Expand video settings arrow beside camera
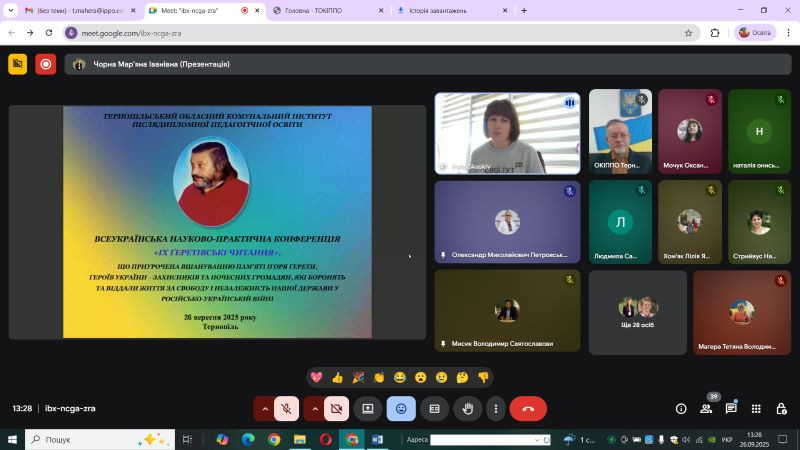800x450 pixels. 314,408
